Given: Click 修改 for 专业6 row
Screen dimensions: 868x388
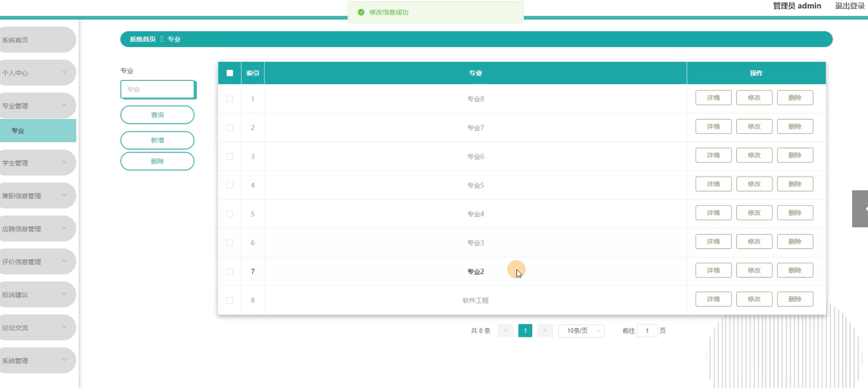Looking at the screenshot, I should point(754,155).
